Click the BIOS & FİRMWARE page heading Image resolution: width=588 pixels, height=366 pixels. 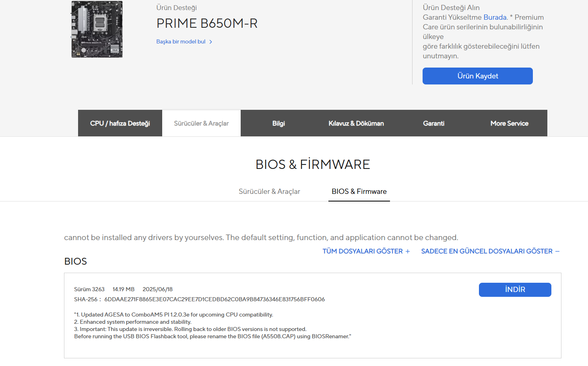coord(313,164)
